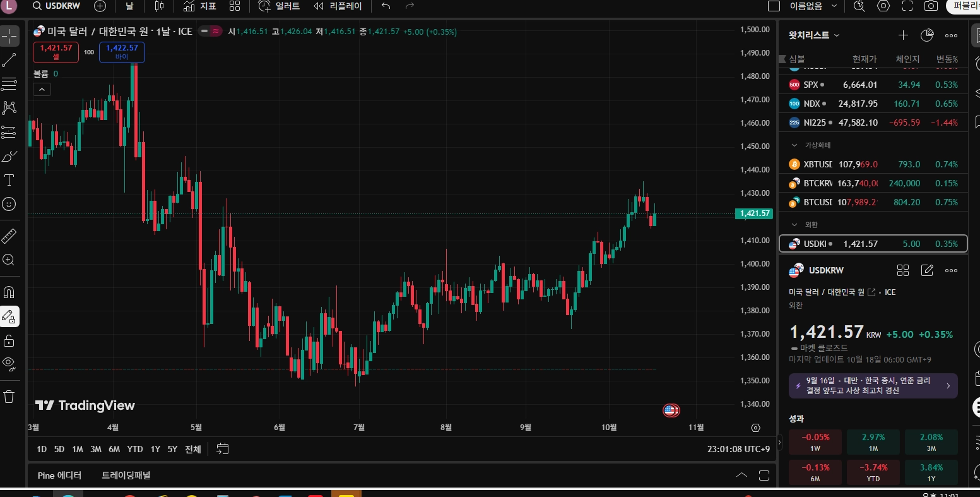Activate the zoom in tool

[9, 260]
